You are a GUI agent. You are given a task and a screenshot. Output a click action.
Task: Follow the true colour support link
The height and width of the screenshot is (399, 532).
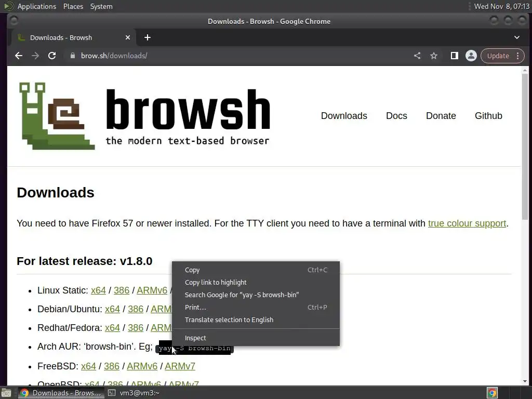pos(467,223)
